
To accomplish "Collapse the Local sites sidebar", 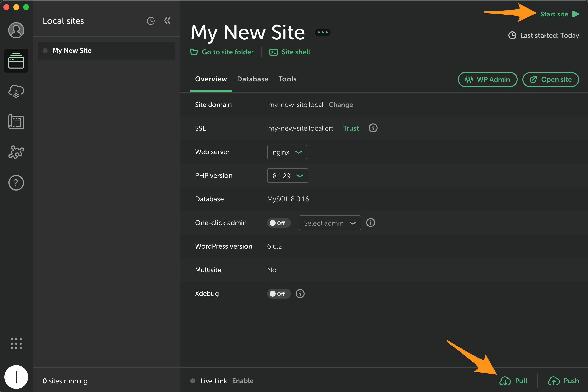I will 167,21.
